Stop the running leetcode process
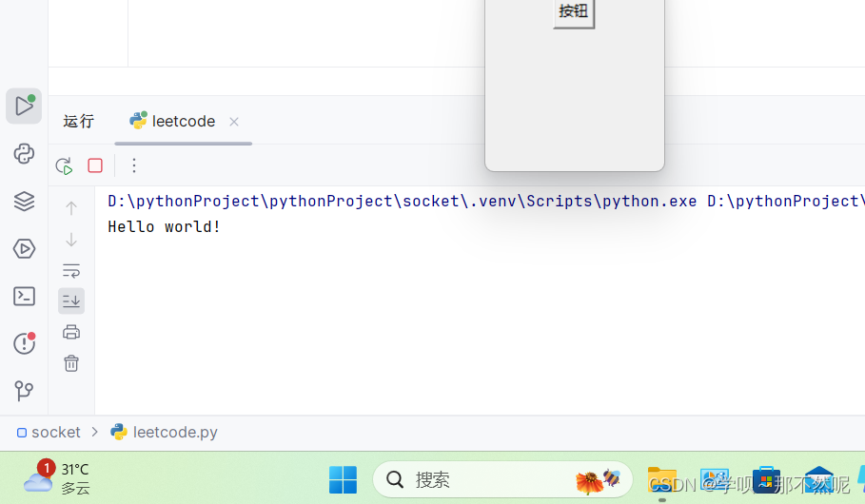 [x=95, y=165]
